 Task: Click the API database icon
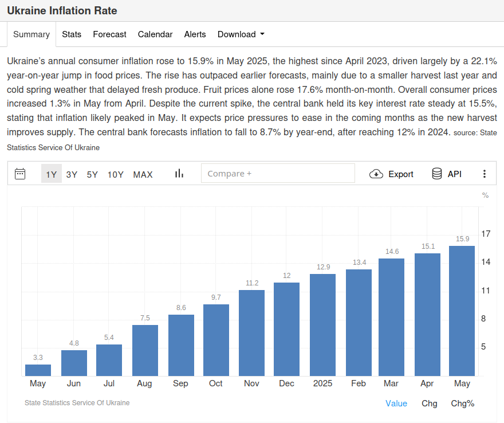click(437, 174)
